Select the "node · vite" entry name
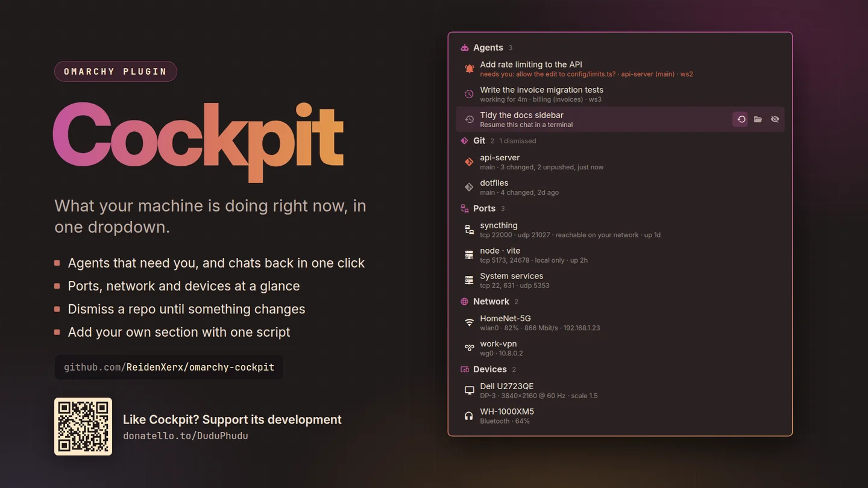This screenshot has height=488, width=868. pos(500,251)
